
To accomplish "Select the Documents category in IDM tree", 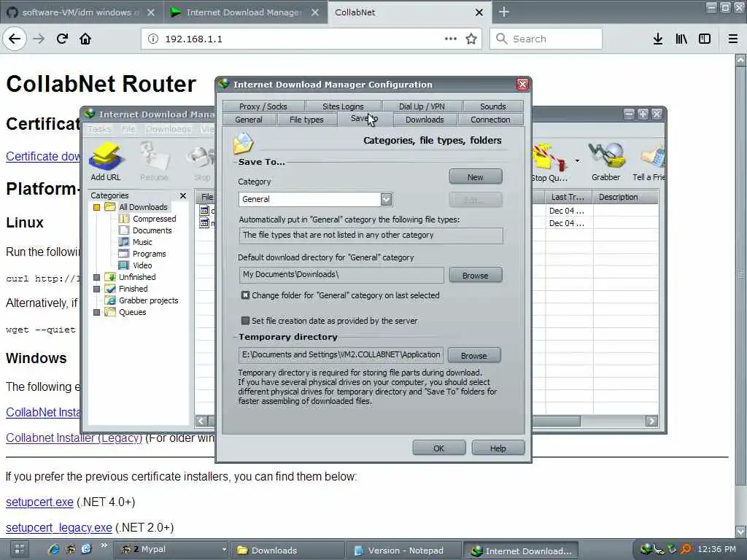I will pyautogui.click(x=152, y=230).
